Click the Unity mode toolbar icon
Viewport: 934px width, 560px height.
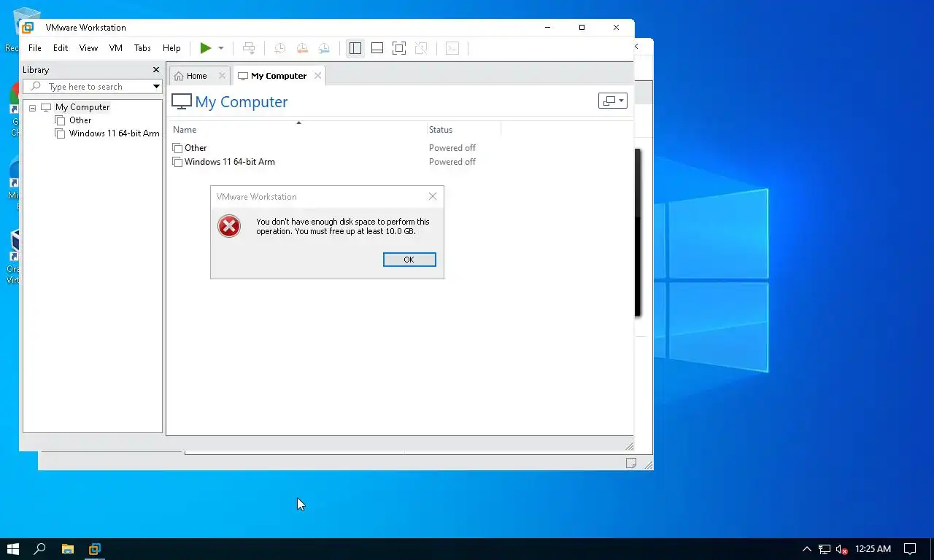pyautogui.click(x=421, y=48)
